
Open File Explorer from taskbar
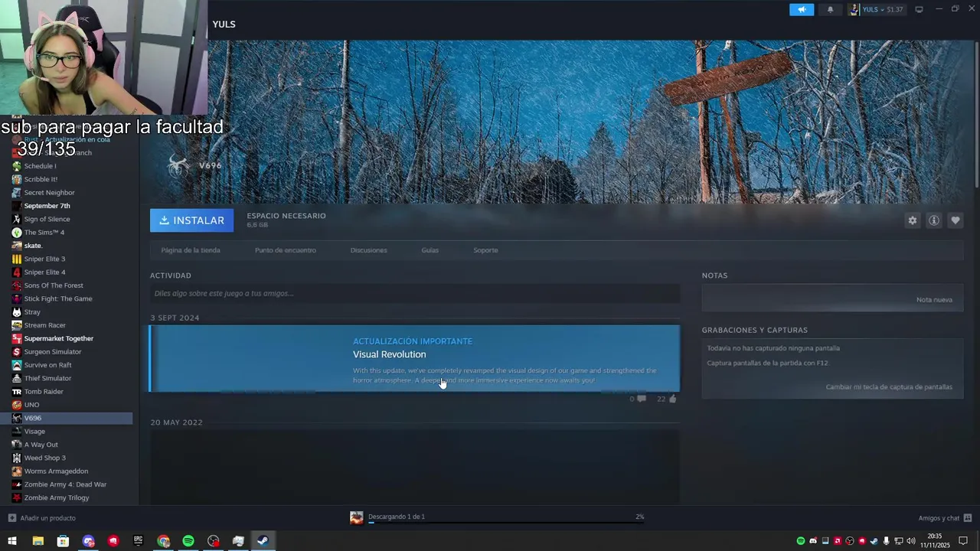pos(38,541)
